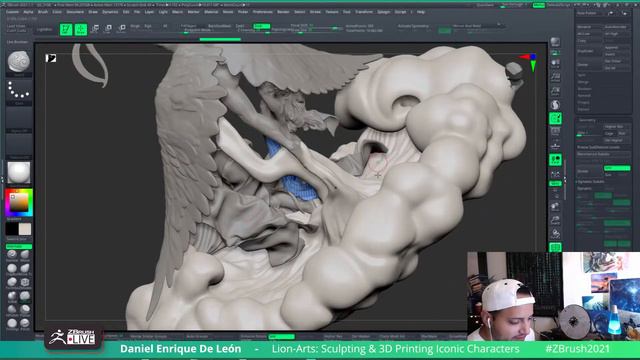Click the SPix icon under BPR

(555, 53)
